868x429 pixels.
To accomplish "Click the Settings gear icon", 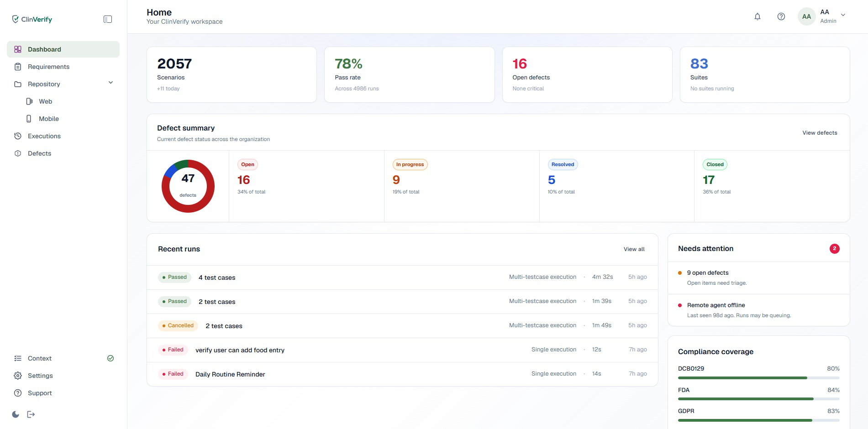I will tap(18, 376).
